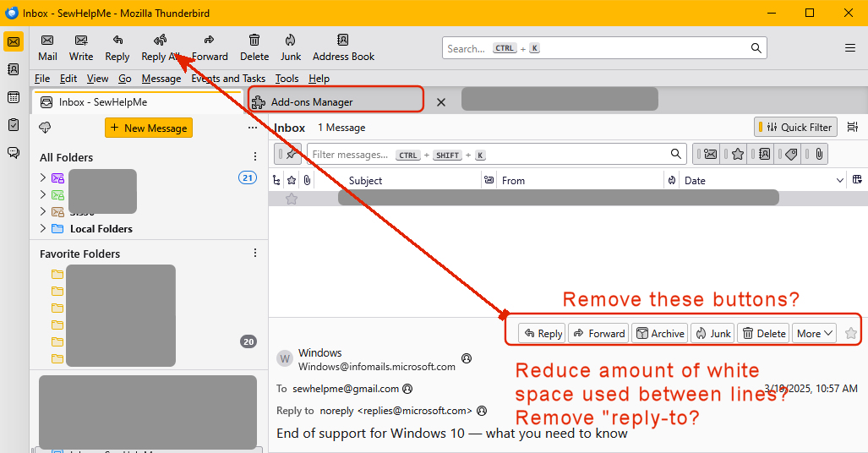Open Calendar space in the sidebar
Image resolution: width=868 pixels, height=453 pixels.
[14, 97]
